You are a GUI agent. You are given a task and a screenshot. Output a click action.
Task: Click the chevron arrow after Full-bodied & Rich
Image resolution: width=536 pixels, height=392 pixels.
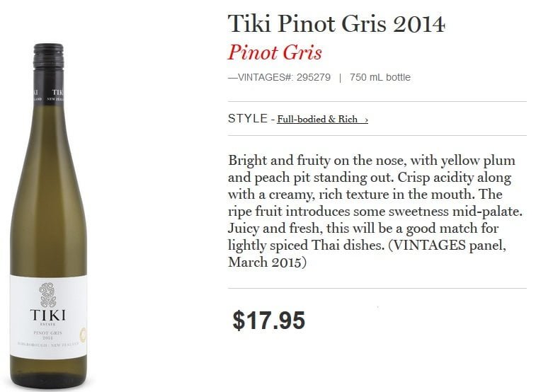(x=366, y=120)
